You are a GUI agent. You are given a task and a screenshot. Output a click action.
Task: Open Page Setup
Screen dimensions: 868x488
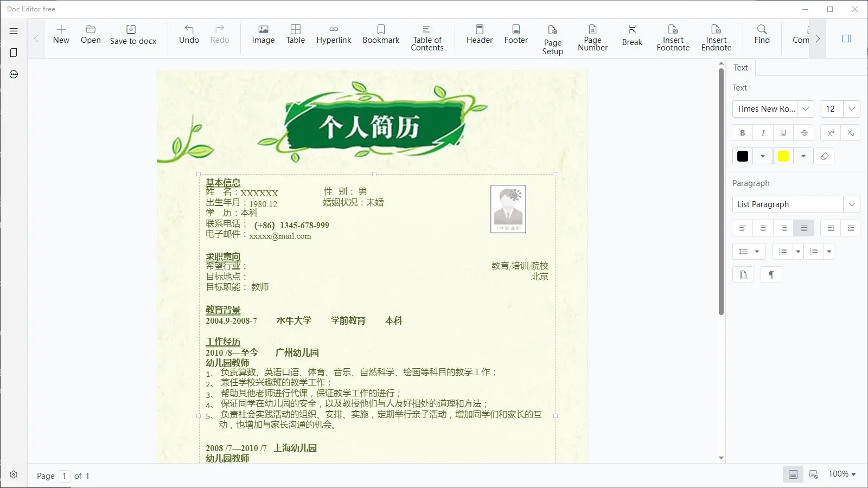(553, 39)
